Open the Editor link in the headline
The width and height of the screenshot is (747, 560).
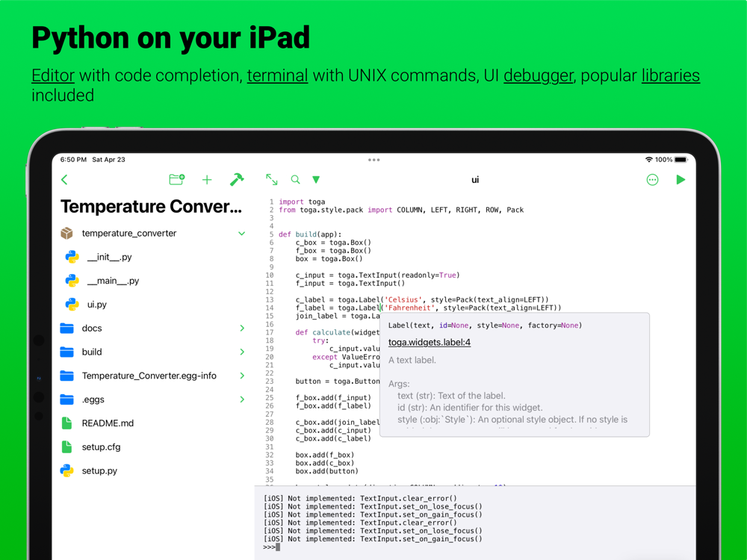53,75
